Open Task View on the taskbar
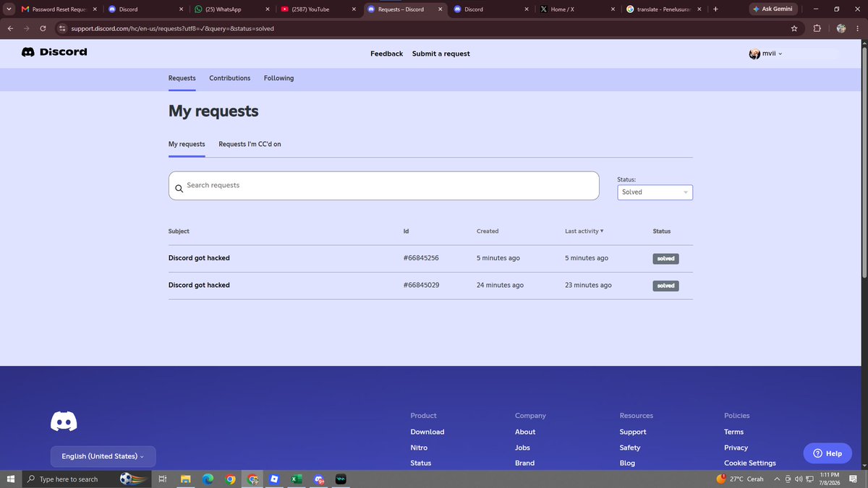The width and height of the screenshot is (868, 488). pos(163,479)
